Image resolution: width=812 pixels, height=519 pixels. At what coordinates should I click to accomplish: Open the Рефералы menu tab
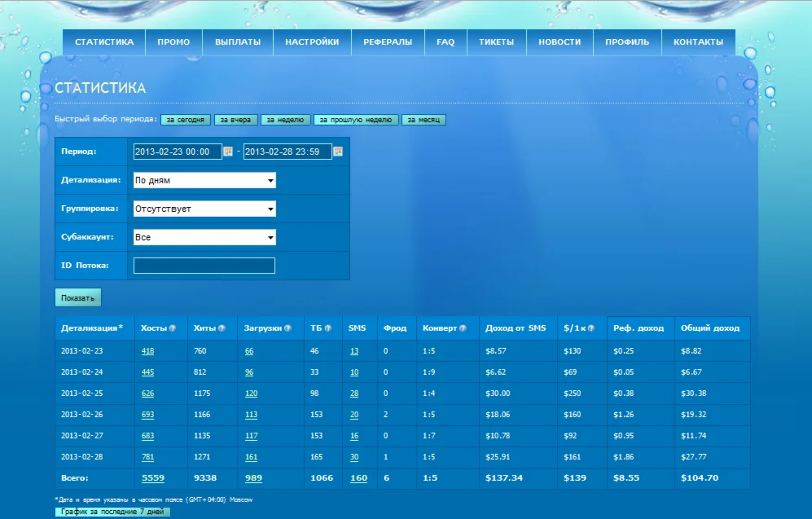[388, 42]
